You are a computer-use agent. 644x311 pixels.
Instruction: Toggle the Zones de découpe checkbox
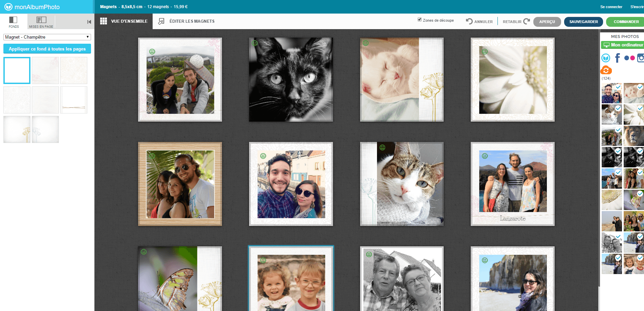coord(420,20)
